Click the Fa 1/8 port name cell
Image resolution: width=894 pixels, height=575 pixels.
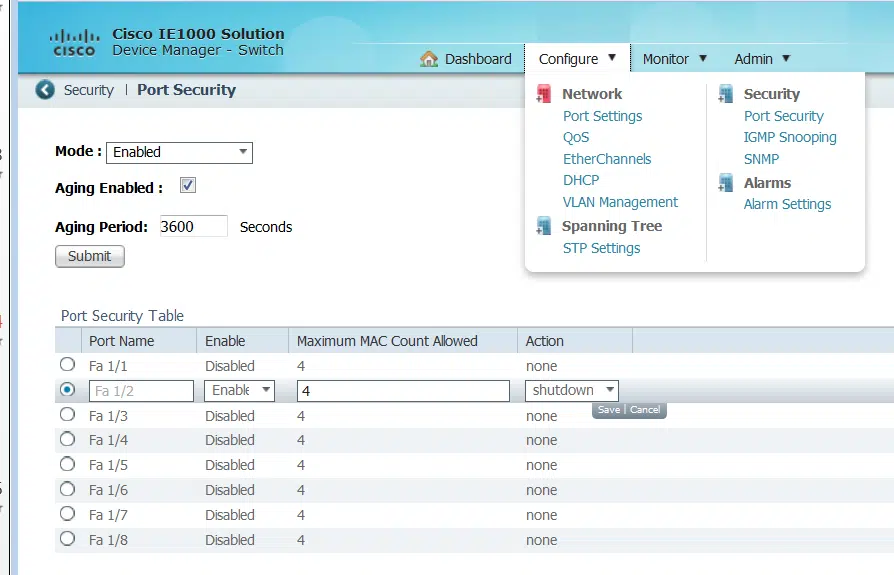pyautogui.click(x=108, y=540)
